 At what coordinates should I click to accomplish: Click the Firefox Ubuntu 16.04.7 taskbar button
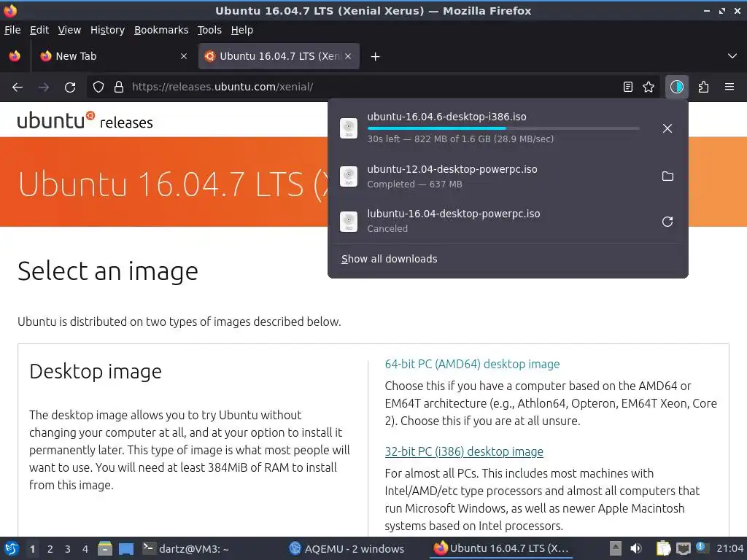coord(501,548)
